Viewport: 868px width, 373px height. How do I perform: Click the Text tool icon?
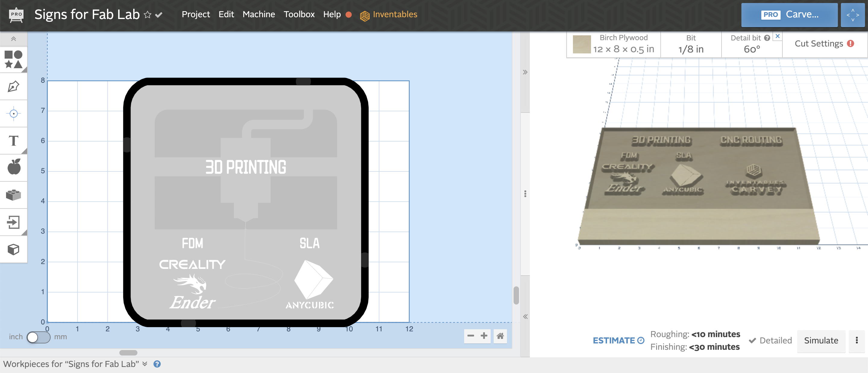[15, 140]
